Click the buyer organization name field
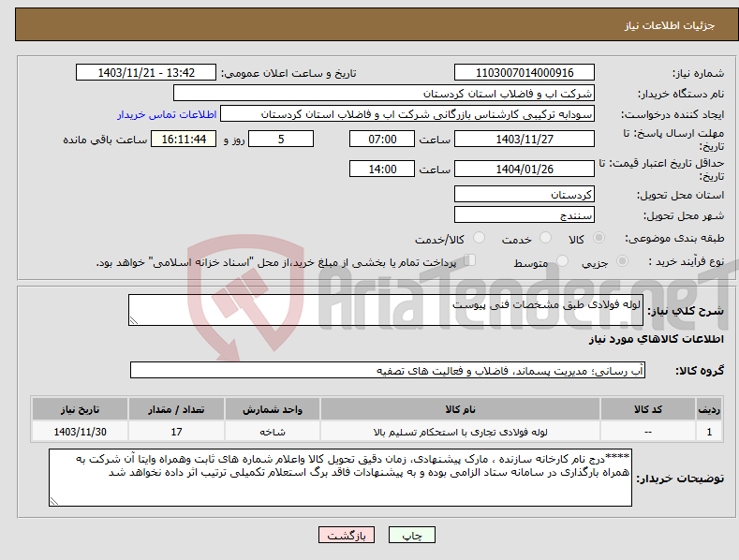 coord(384,94)
